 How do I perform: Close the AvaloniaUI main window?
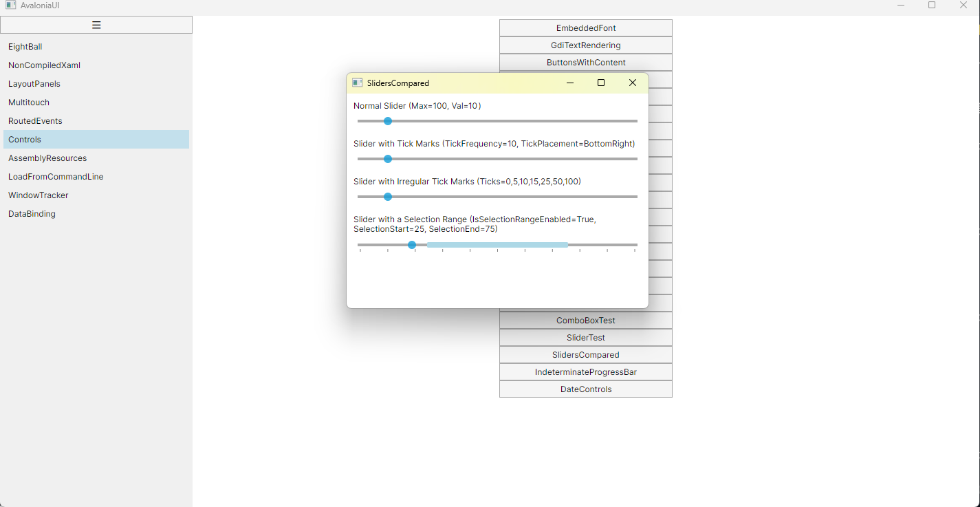pos(963,5)
